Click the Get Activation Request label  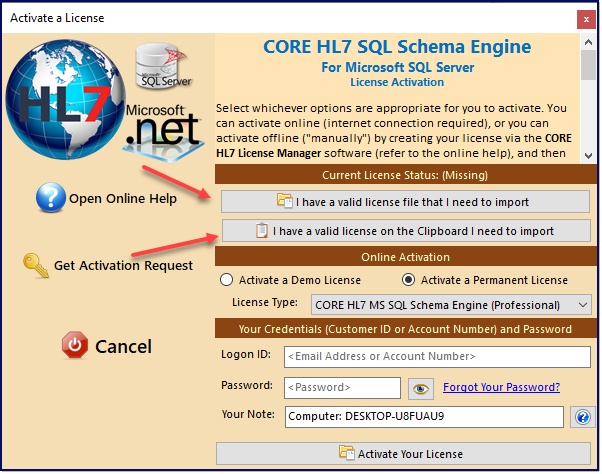click(123, 266)
